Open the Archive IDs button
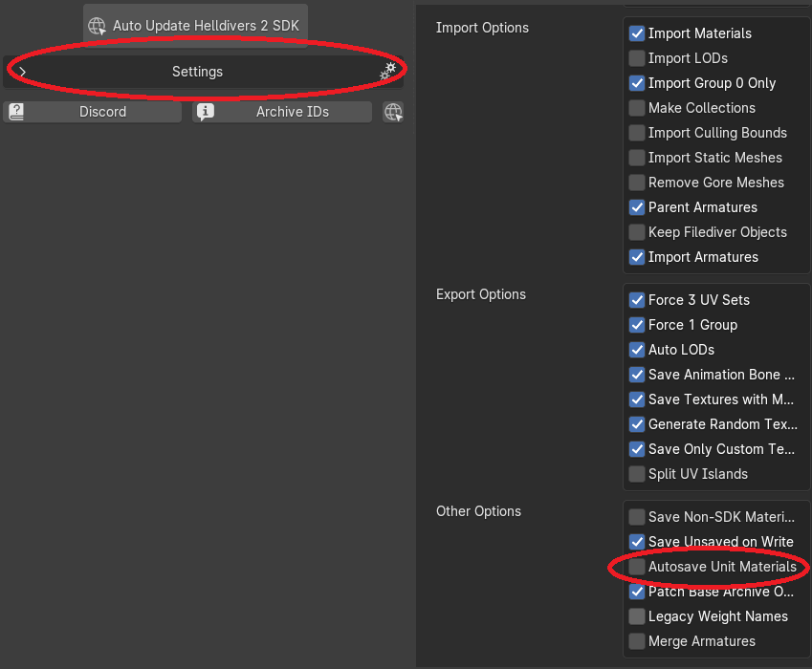 pyautogui.click(x=282, y=112)
